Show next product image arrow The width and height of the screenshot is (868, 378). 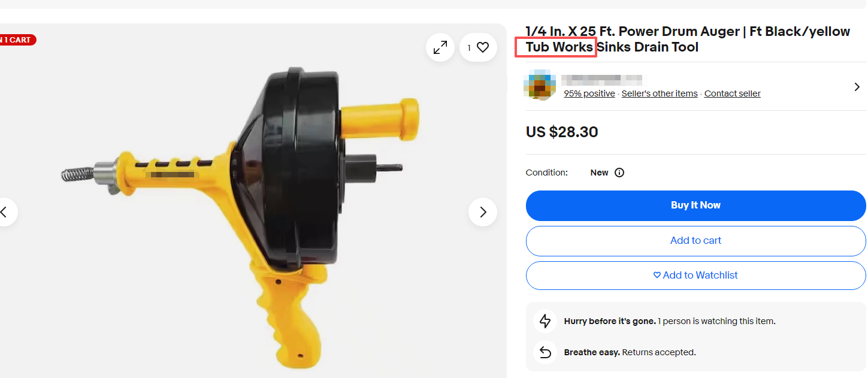(483, 212)
